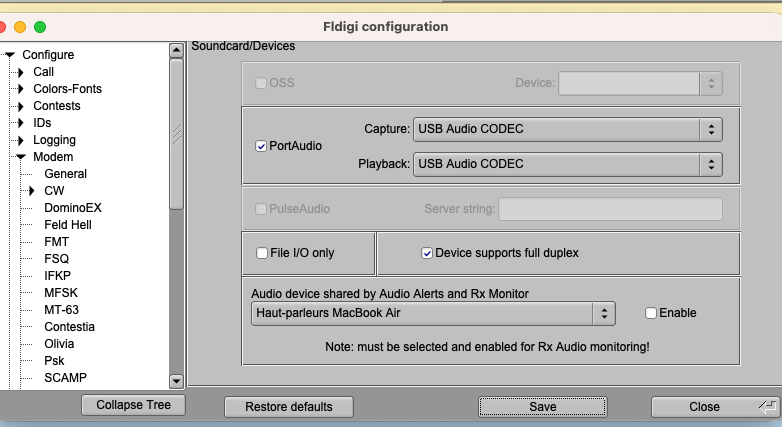The image size is (782, 427).
Task: Collapse the Modem tree node arrow
Action: (20, 157)
